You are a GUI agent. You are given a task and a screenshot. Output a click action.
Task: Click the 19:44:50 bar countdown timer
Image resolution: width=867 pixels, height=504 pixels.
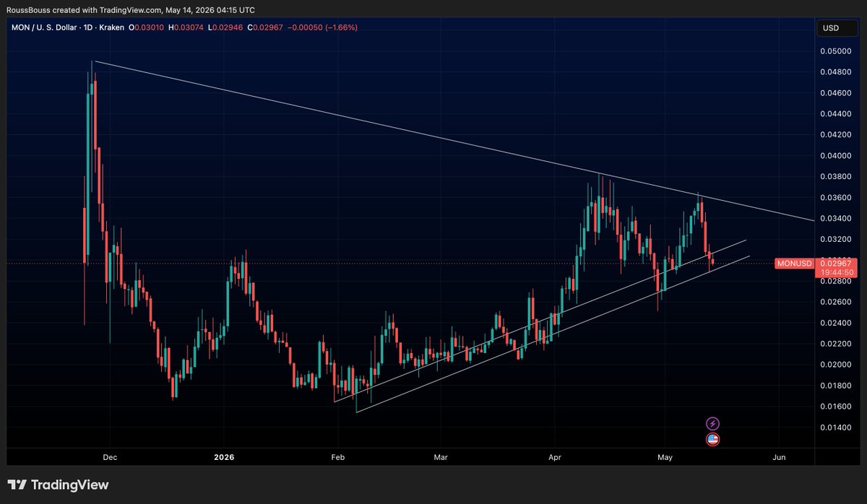[x=837, y=272]
